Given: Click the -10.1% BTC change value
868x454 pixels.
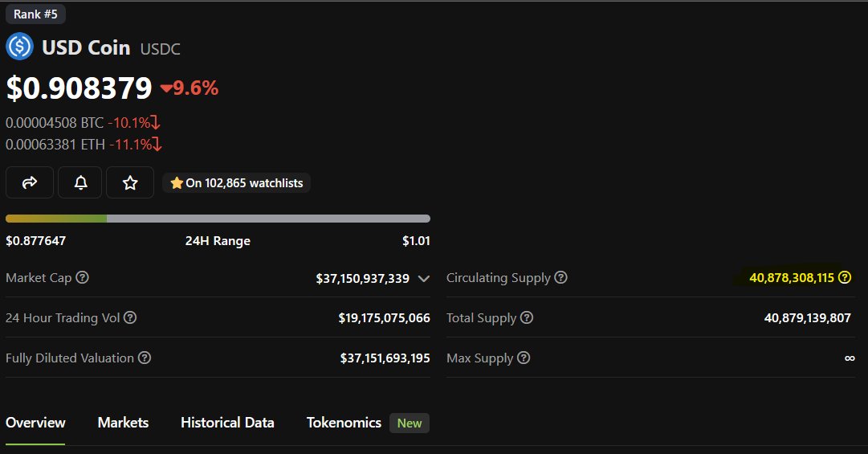Looking at the screenshot, I should pos(129,122).
